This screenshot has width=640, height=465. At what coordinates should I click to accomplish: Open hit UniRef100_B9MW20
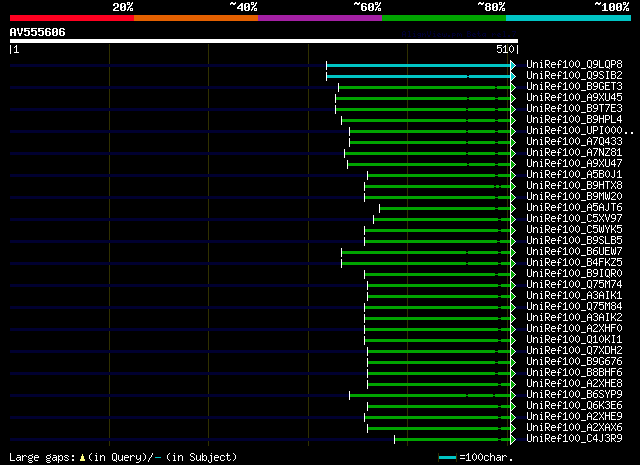(574, 196)
